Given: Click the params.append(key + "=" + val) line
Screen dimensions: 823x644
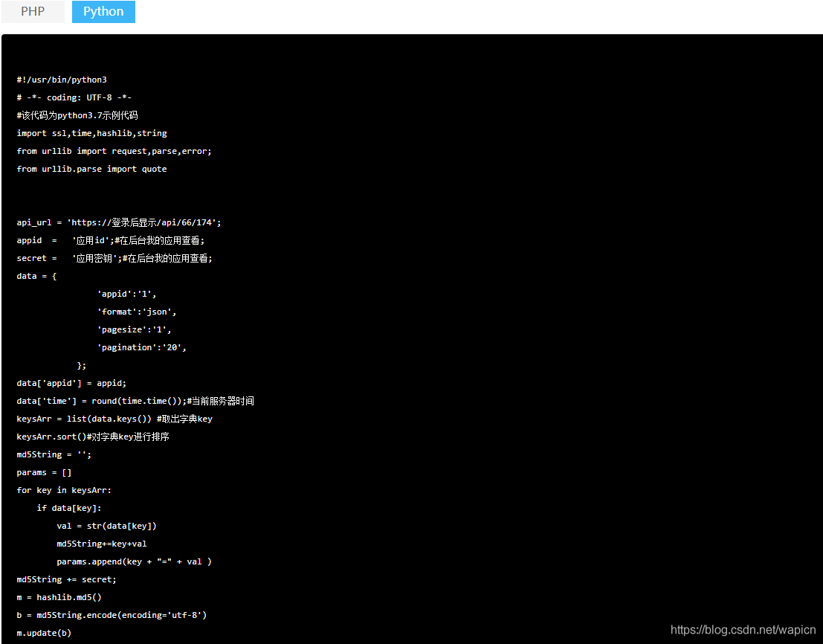Looking at the screenshot, I should click(135, 561).
